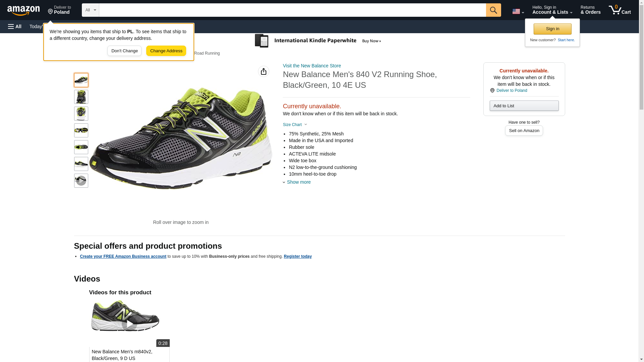Play the product video thumbnail in gallery

click(x=81, y=181)
